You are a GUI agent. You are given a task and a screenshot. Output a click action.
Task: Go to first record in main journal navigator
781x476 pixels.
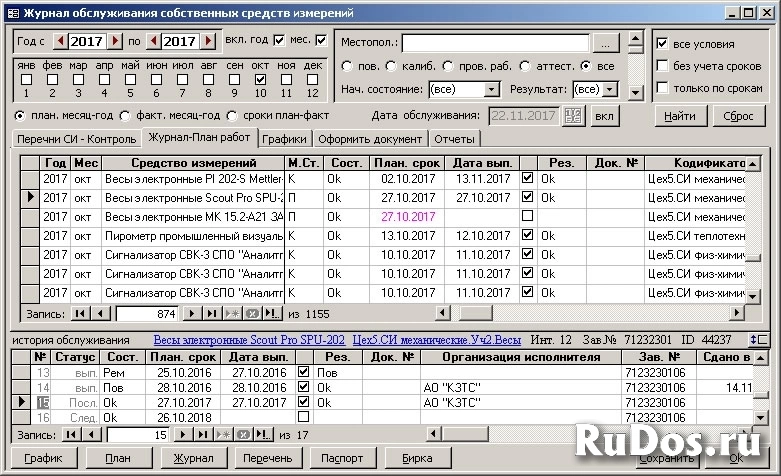[77, 314]
